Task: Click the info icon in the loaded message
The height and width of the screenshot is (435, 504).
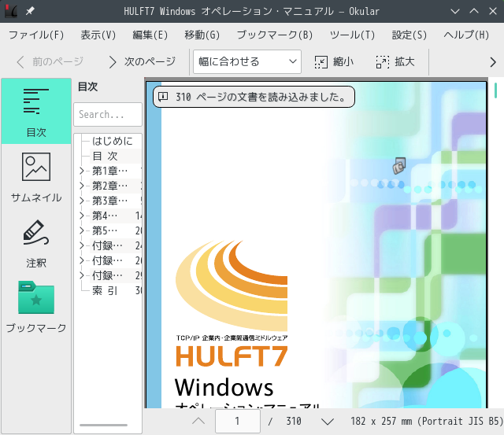Action: coord(163,96)
